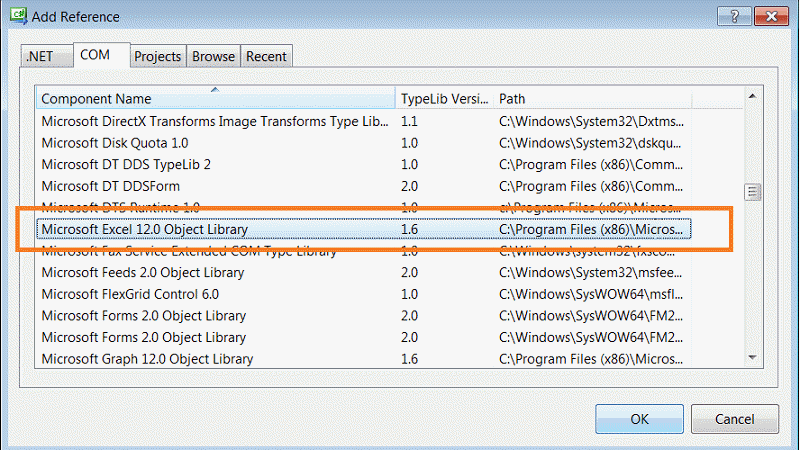800x450 pixels.
Task: Click version 1.6 of Graph 12.0 library
Action: click(x=409, y=359)
